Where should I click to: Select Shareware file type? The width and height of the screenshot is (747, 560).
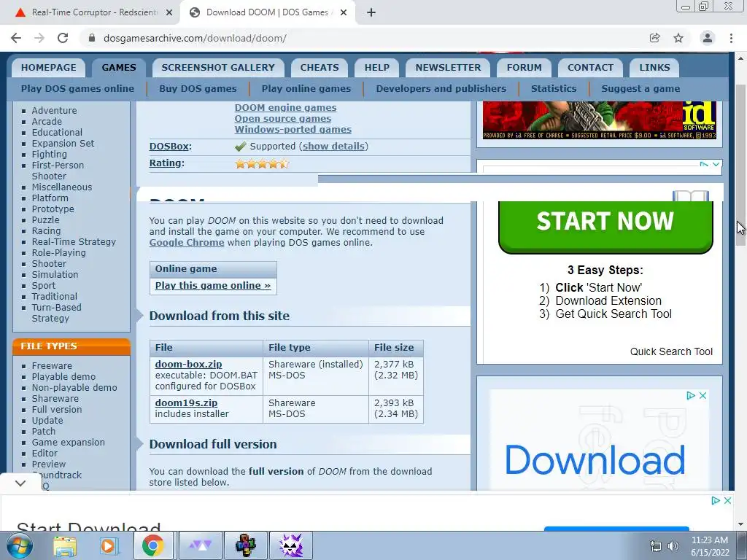coord(55,399)
